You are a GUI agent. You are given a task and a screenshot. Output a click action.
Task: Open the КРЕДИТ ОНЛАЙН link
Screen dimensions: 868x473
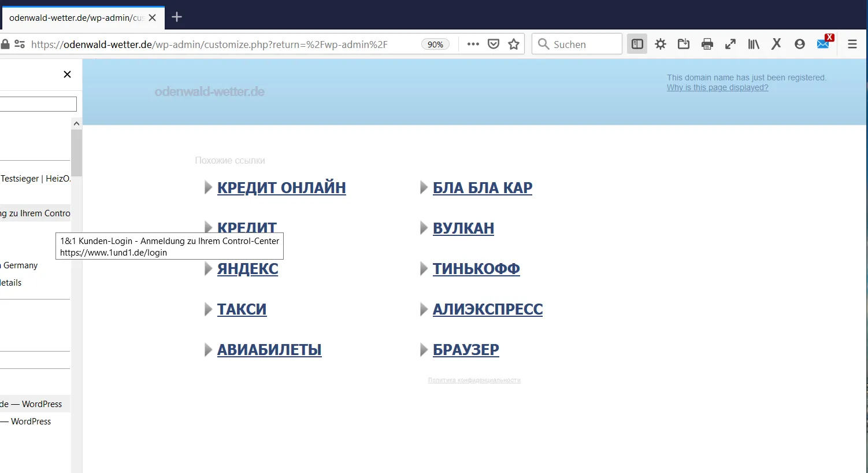click(x=281, y=188)
